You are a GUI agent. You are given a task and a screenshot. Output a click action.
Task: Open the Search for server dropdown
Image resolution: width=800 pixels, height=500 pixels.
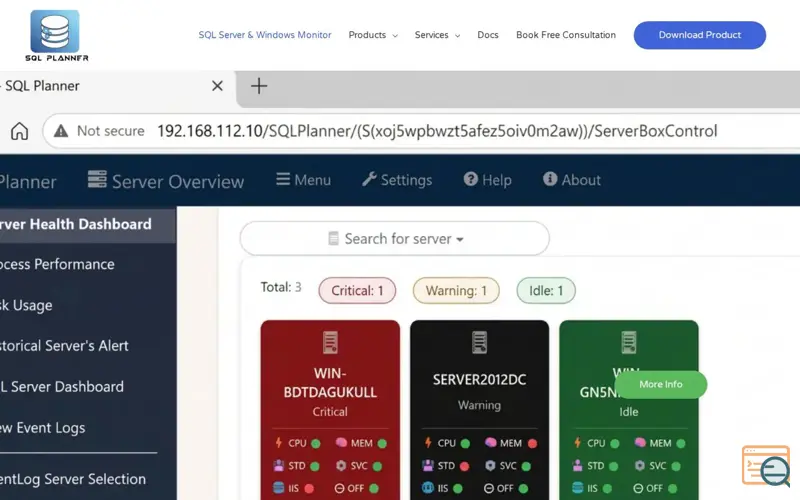click(394, 238)
